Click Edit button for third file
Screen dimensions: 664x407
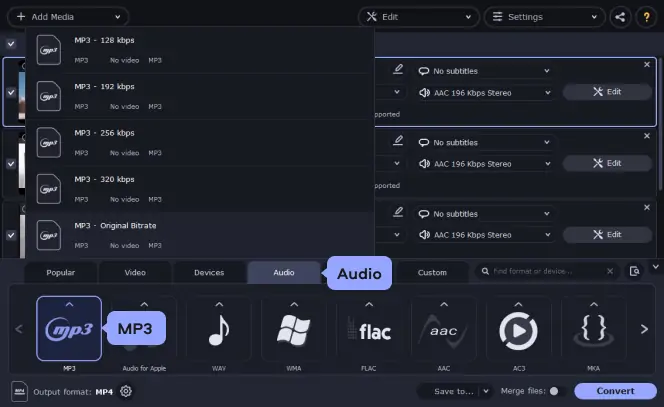click(607, 235)
